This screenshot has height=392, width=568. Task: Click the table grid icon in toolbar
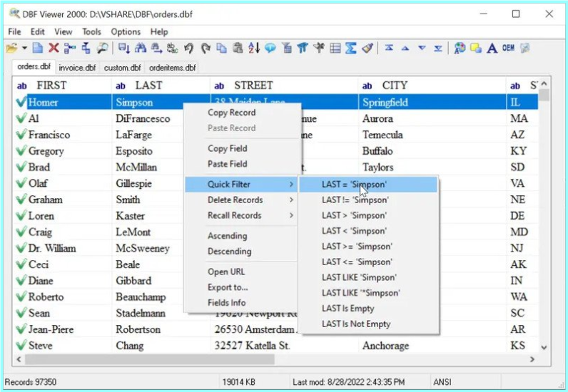[x=335, y=48]
